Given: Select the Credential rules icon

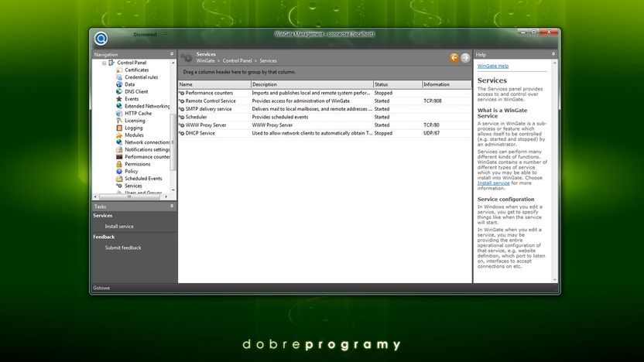Looking at the screenshot, I should 119,77.
